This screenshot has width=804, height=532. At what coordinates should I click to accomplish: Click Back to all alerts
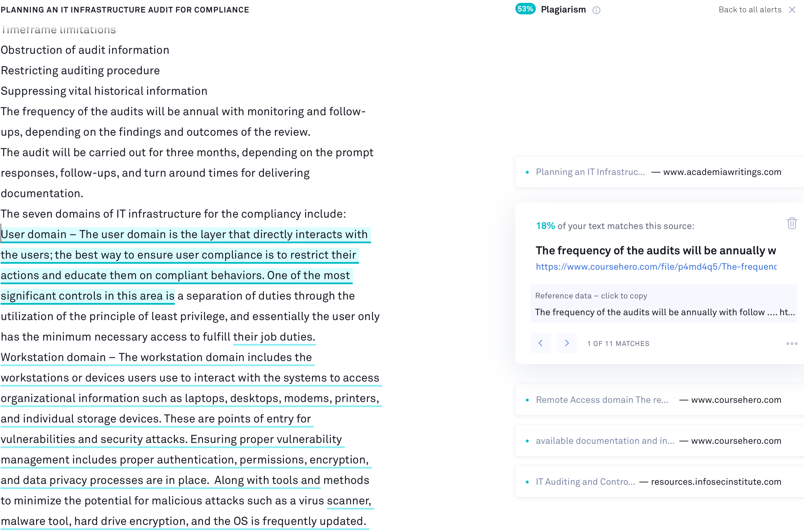coord(750,10)
